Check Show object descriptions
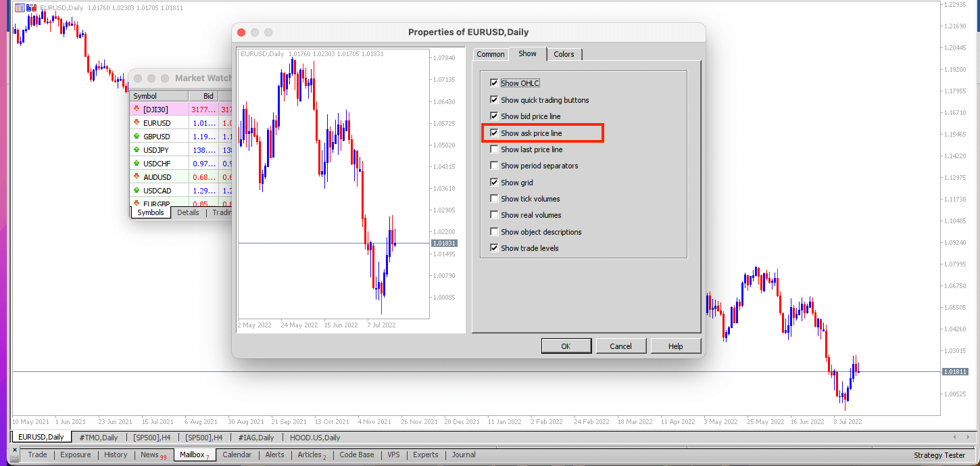Viewport: 980px width, 466px height. (x=494, y=232)
